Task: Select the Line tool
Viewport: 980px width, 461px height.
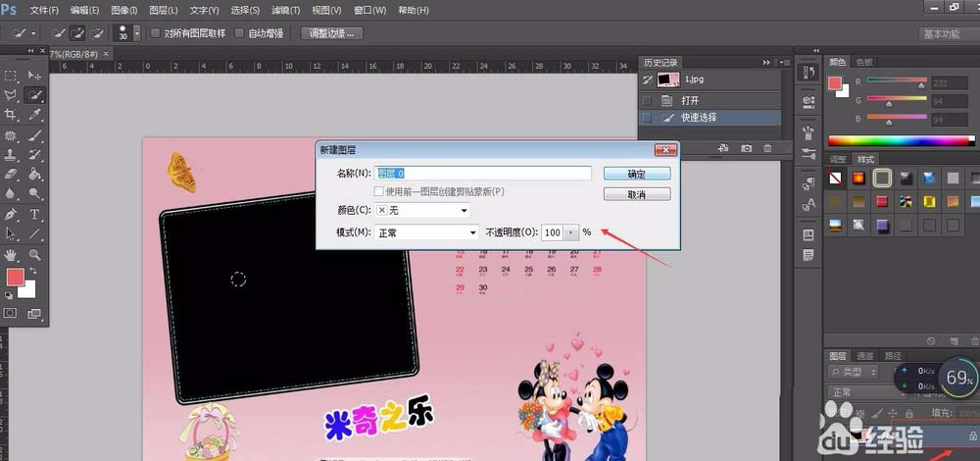Action: pyautogui.click(x=34, y=234)
